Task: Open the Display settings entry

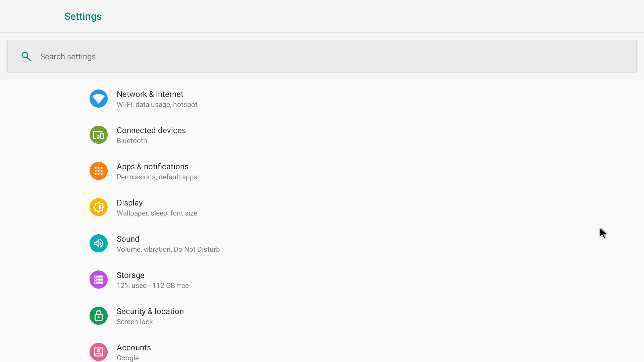Action: (129, 203)
